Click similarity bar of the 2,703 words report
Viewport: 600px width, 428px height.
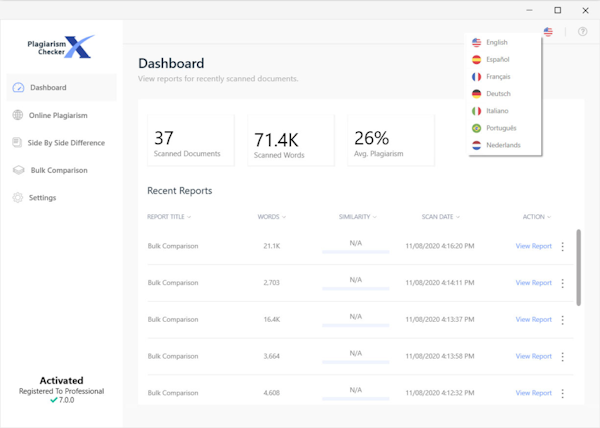[x=355, y=289]
